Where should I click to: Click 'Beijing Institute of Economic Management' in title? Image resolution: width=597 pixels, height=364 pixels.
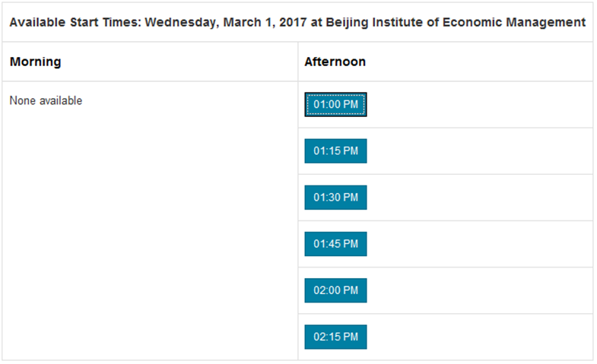[456, 22]
